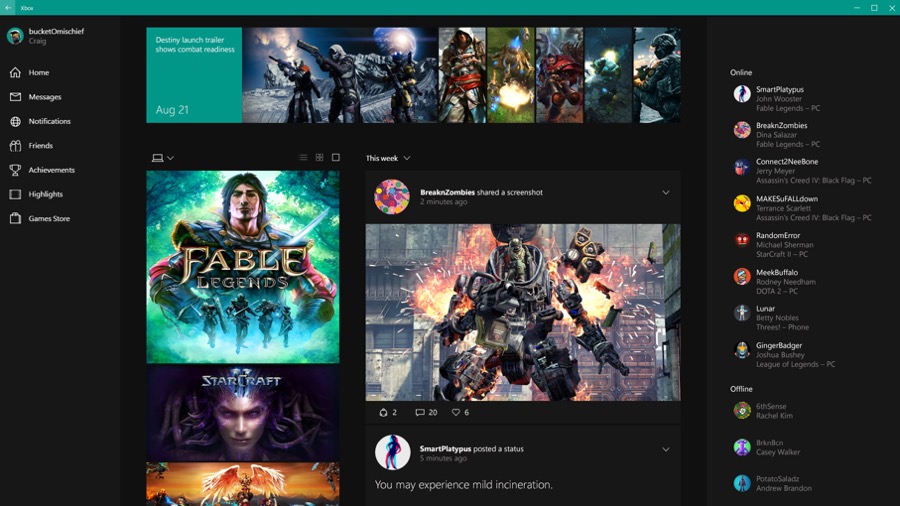
Task: Click 'DOTA 2 – PC' under MeekBuffalo
Action: point(777,291)
